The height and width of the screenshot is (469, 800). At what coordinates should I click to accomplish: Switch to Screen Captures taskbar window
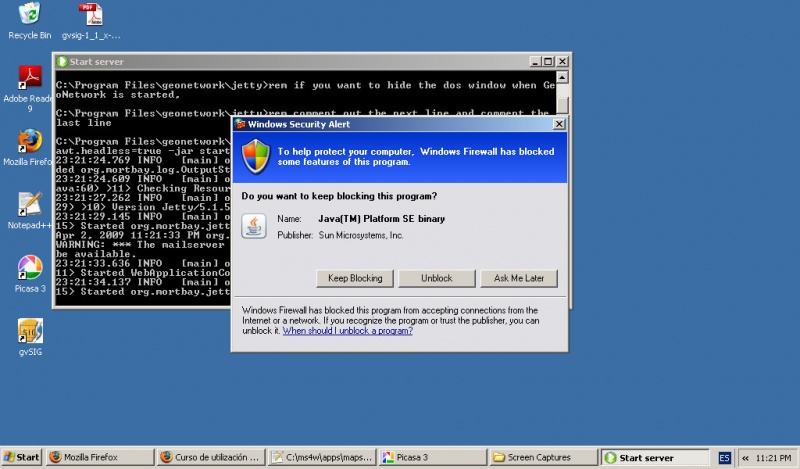[540, 457]
